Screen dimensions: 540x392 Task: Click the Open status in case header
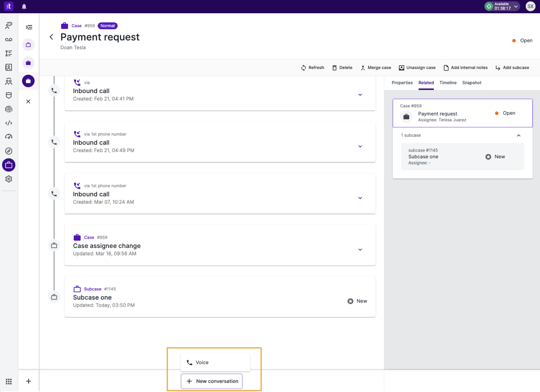pyautogui.click(x=522, y=40)
